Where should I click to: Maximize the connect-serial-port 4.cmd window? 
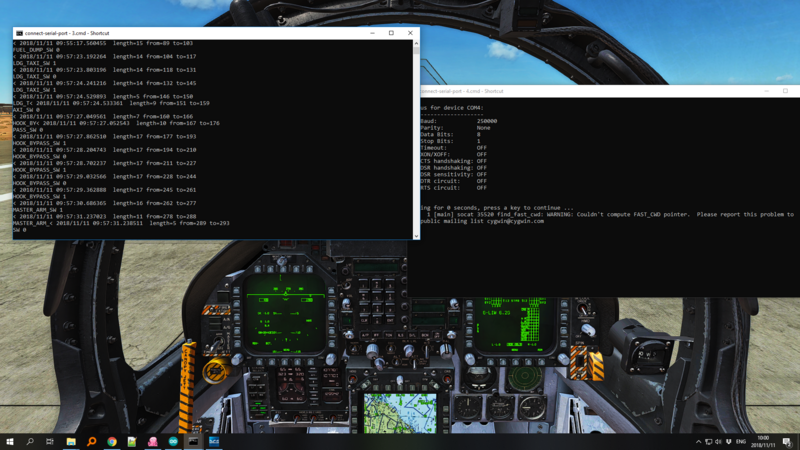(x=785, y=91)
